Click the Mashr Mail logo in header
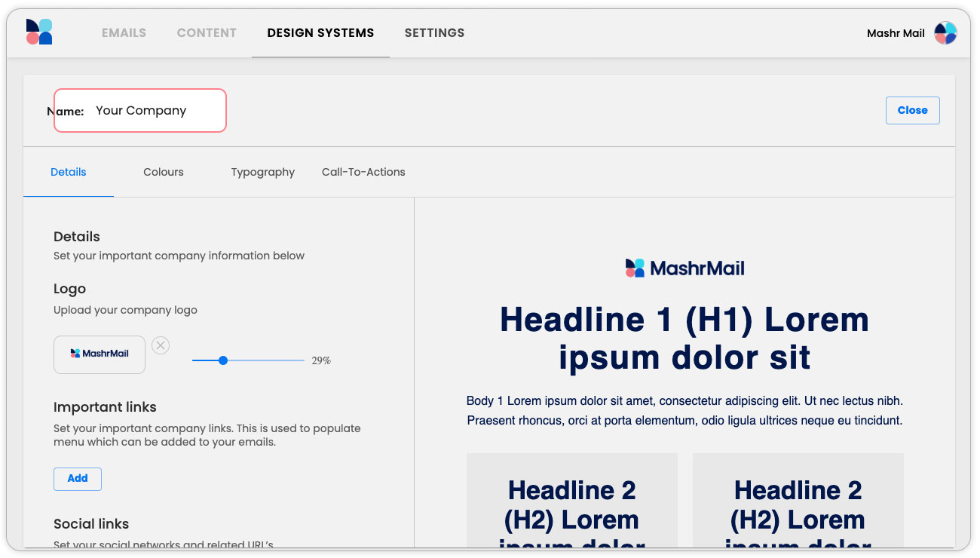Viewport: 980px width, 558px height. pos(39,32)
